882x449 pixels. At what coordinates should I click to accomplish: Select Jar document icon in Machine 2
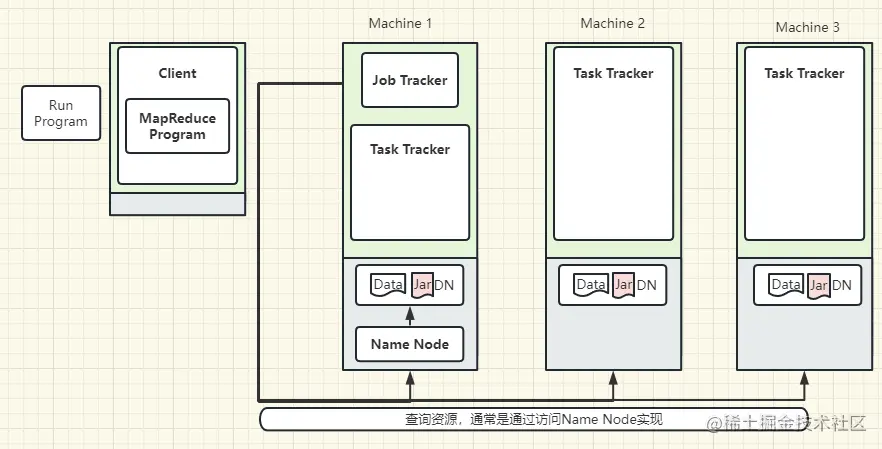click(x=624, y=285)
